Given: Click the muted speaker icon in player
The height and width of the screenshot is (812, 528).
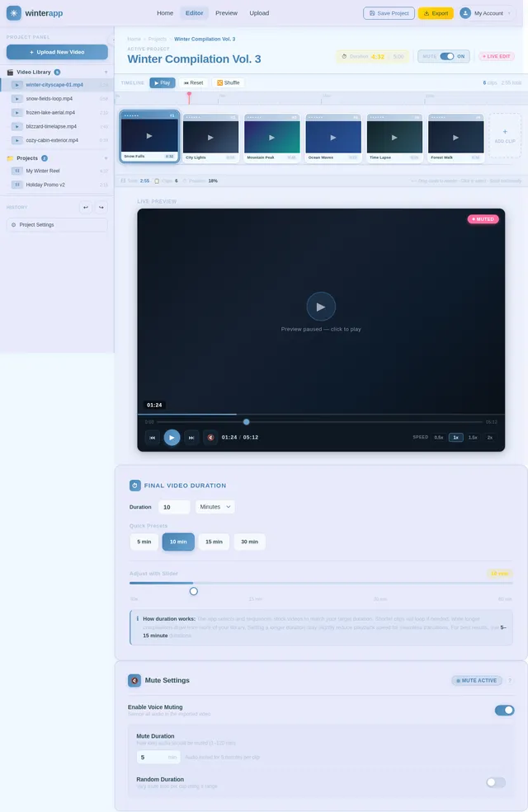Looking at the screenshot, I should pyautogui.click(x=210, y=438).
